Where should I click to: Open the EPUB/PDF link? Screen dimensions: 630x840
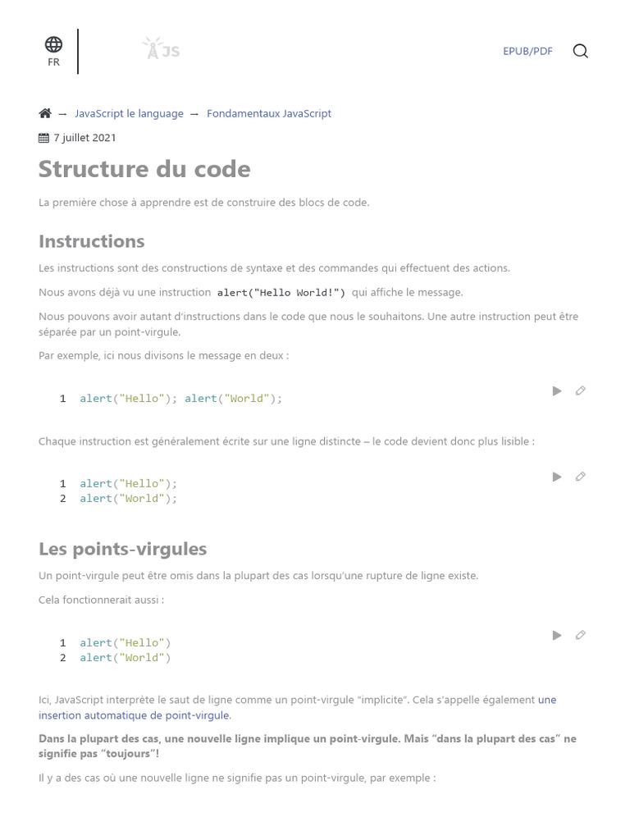pyautogui.click(x=527, y=52)
